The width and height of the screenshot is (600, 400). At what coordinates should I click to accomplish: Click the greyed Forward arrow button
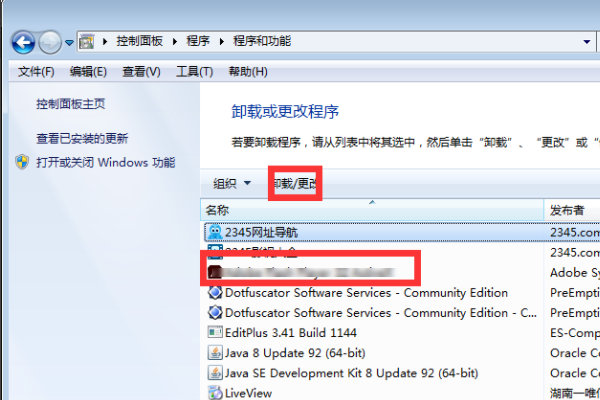[x=50, y=42]
